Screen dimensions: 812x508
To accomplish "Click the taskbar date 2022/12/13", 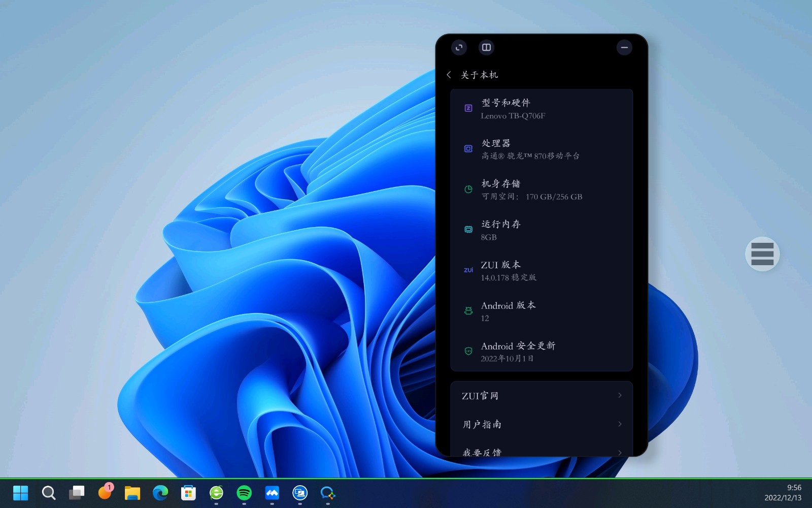I will (783, 498).
